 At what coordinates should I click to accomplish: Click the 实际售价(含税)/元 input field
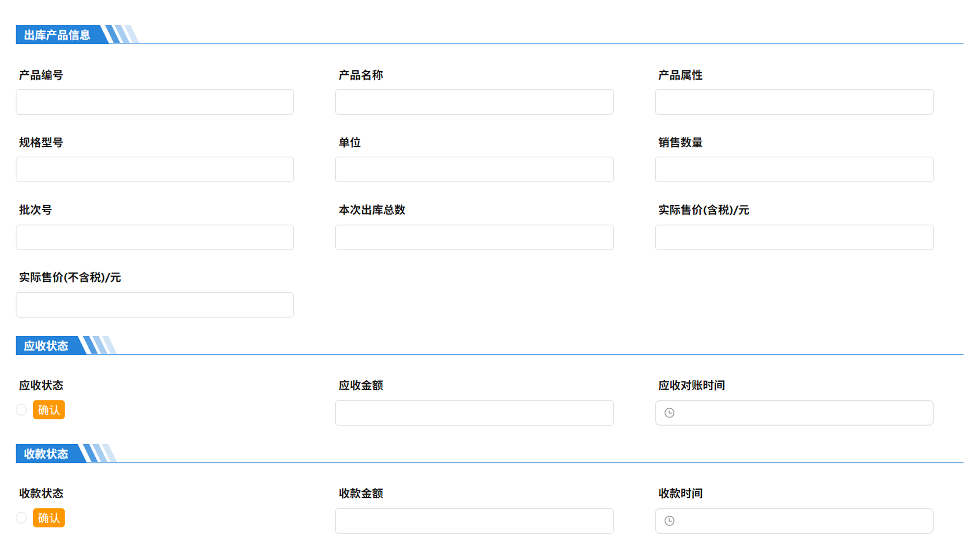tap(794, 237)
